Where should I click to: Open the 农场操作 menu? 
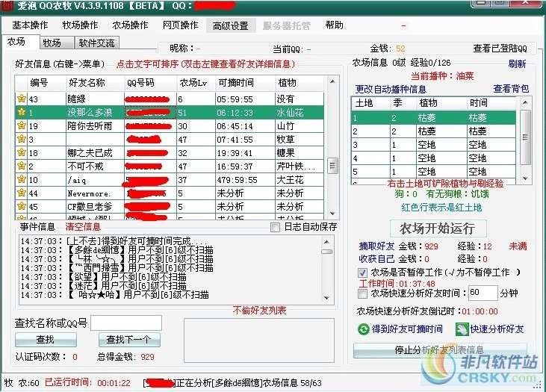coord(130,25)
